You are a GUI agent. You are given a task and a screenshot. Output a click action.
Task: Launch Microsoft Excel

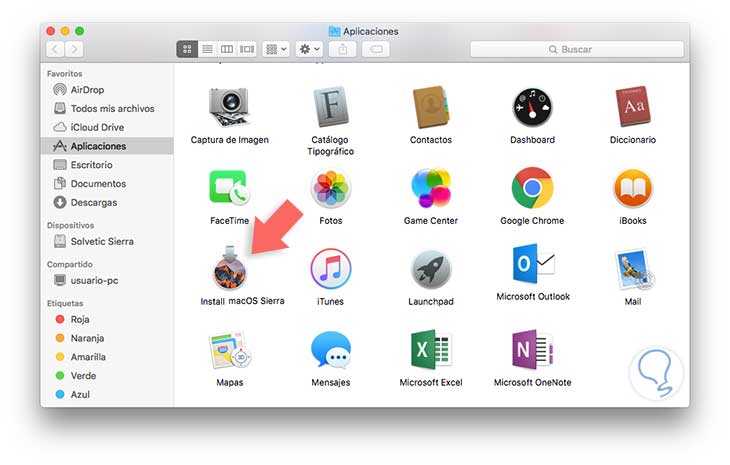pyautogui.click(x=431, y=350)
